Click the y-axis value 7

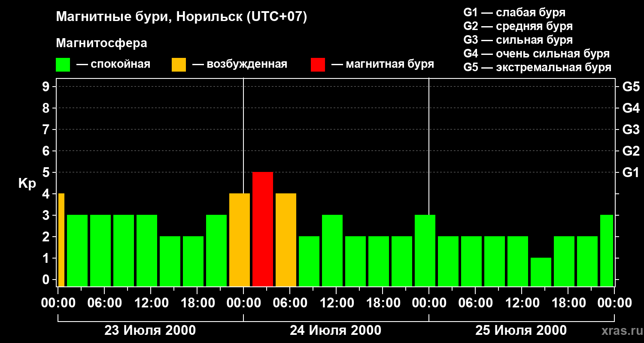47,129
